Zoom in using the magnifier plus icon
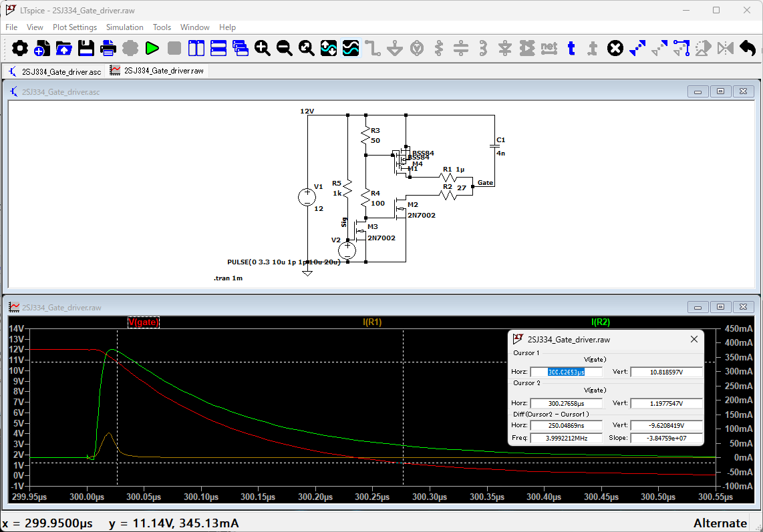 262,48
